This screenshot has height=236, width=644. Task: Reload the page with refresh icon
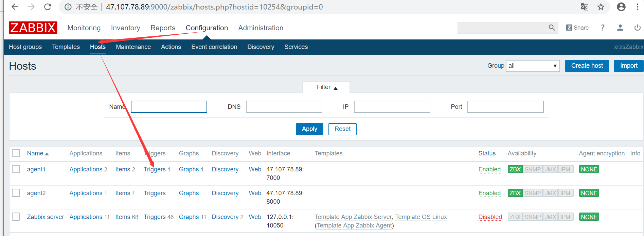click(x=48, y=7)
